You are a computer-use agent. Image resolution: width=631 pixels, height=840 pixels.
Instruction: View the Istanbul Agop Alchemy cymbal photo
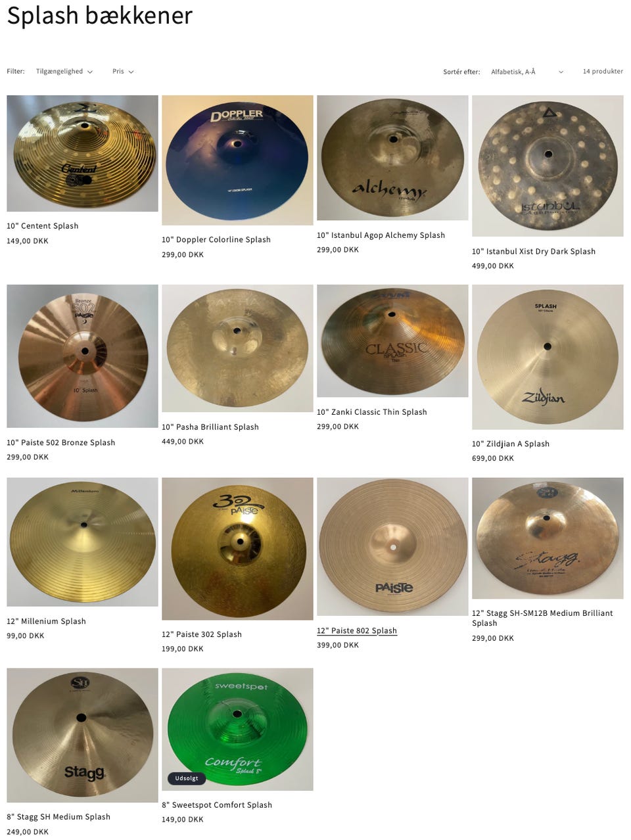click(392, 158)
